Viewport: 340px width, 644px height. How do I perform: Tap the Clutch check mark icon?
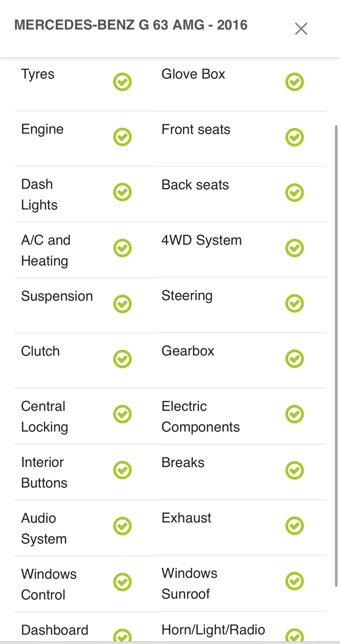122,359
